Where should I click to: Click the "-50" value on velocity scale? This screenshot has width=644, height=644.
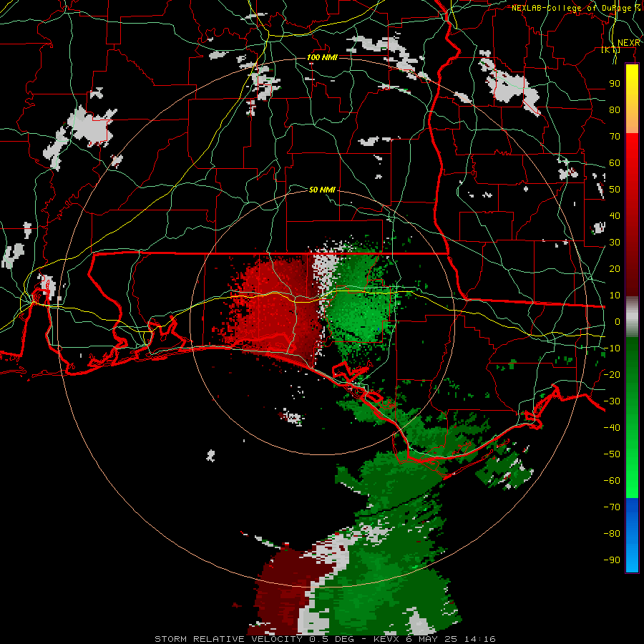point(612,454)
